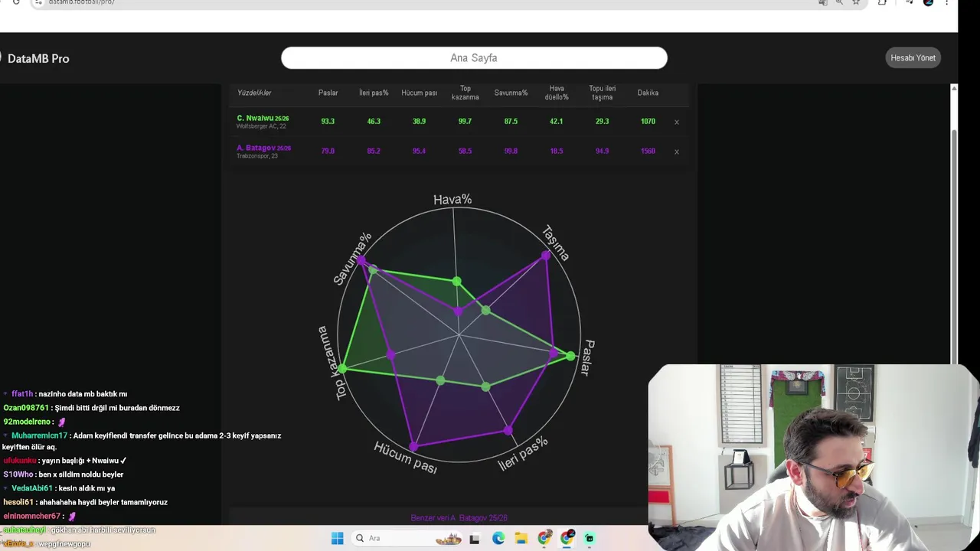Open Chrome's three-dot menu
The height and width of the screenshot is (551, 980).
(x=947, y=2)
